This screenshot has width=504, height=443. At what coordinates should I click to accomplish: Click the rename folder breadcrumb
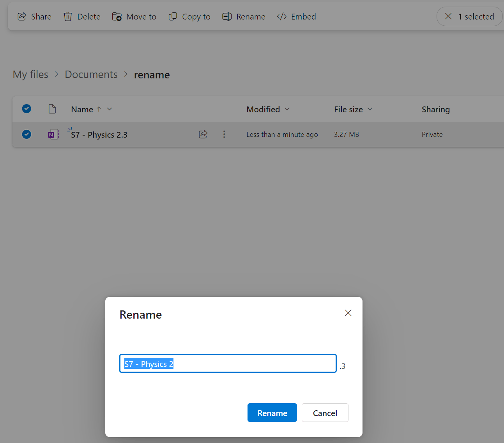click(152, 75)
